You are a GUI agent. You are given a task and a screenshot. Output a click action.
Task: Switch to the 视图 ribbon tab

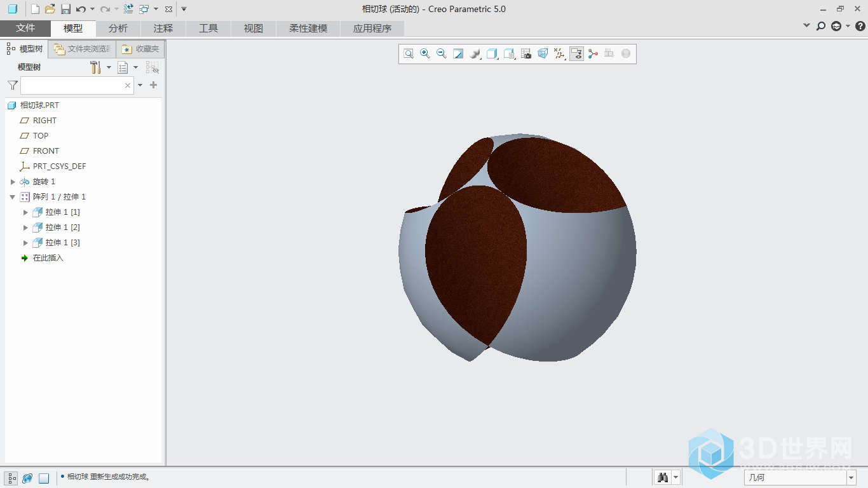(254, 29)
